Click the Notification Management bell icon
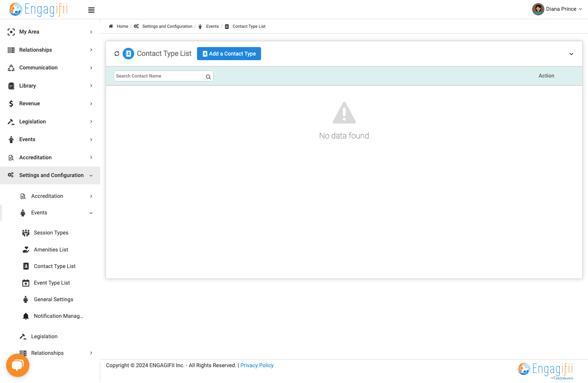The width and height of the screenshot is (588, 383). [x=26, y=316]
